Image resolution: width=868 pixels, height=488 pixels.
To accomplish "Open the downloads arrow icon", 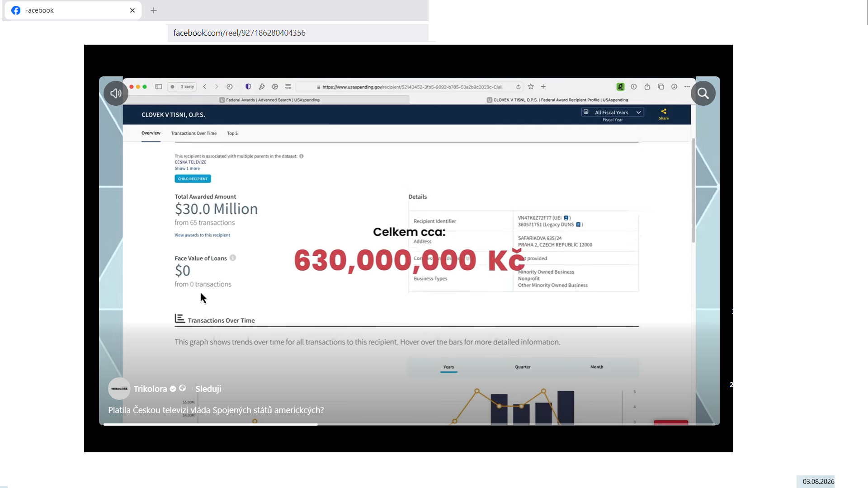I will pos(674,87).
